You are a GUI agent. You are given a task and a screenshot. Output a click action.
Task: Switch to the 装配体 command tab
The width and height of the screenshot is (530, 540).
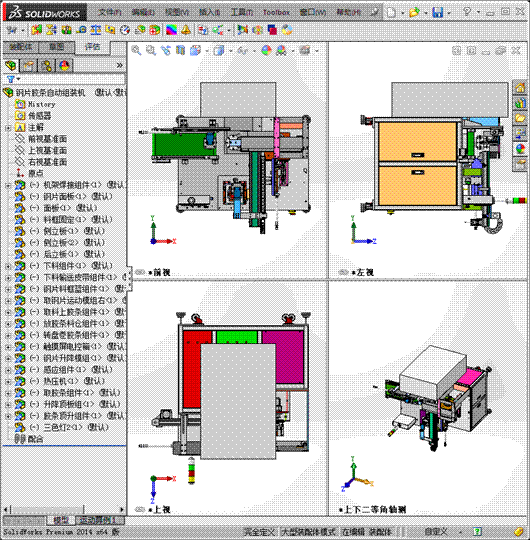21,46
